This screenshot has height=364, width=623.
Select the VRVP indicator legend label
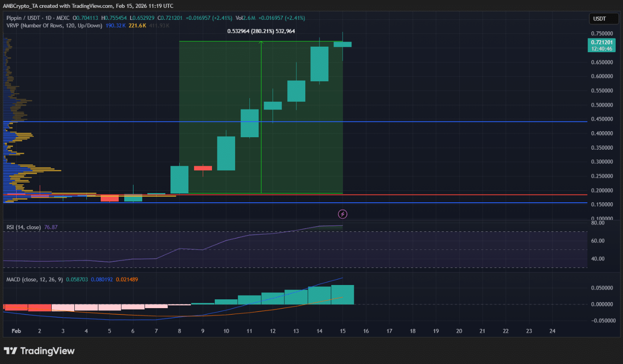[54, 25]
